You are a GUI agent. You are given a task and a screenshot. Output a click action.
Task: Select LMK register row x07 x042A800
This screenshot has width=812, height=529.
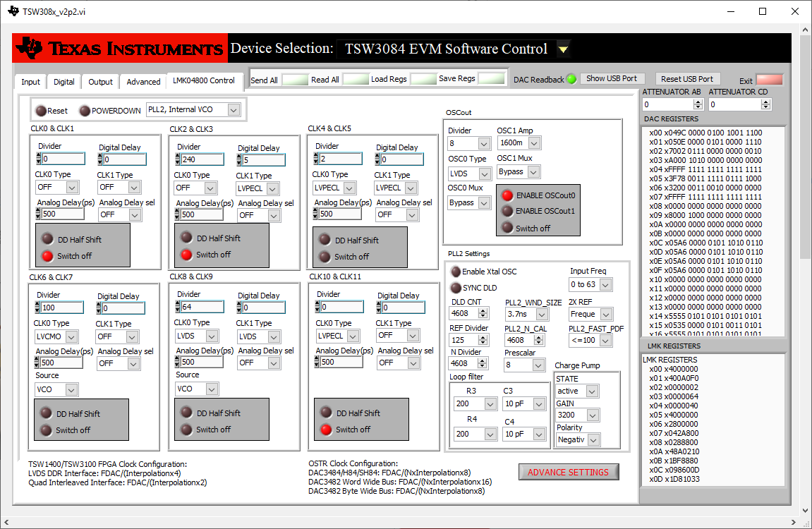tap(674, 433)
